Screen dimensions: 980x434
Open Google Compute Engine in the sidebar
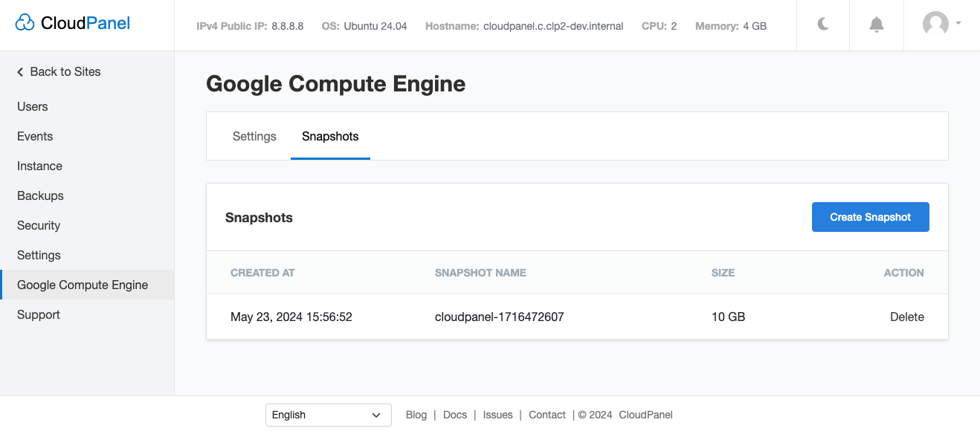pyautogui.click(x=82, y=285)
